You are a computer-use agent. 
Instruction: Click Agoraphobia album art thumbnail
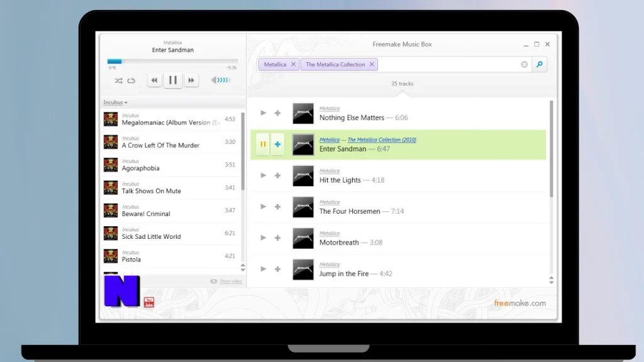click(111, 165)
